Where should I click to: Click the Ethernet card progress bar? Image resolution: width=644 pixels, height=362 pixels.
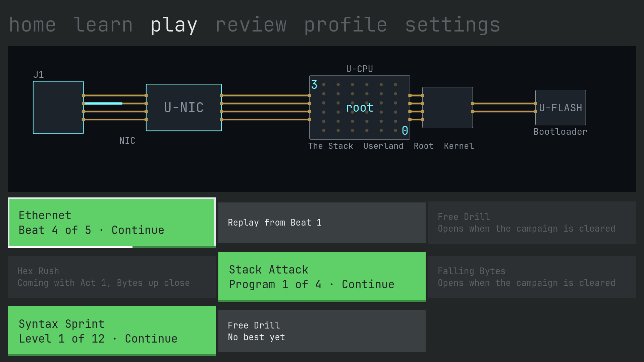[x=112, y=247]
